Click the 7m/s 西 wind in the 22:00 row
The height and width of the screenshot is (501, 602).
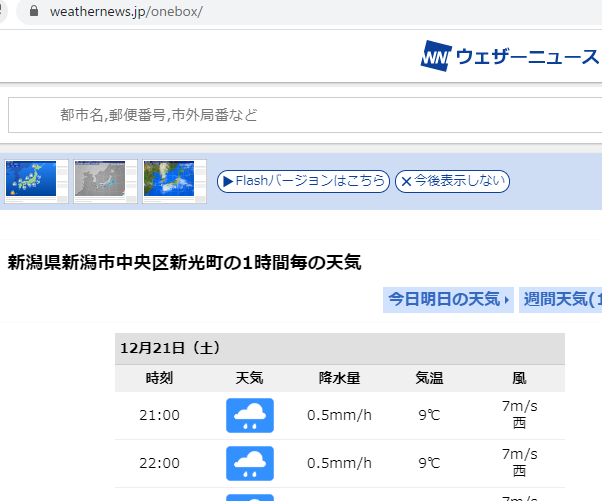[x=519, y=463]
